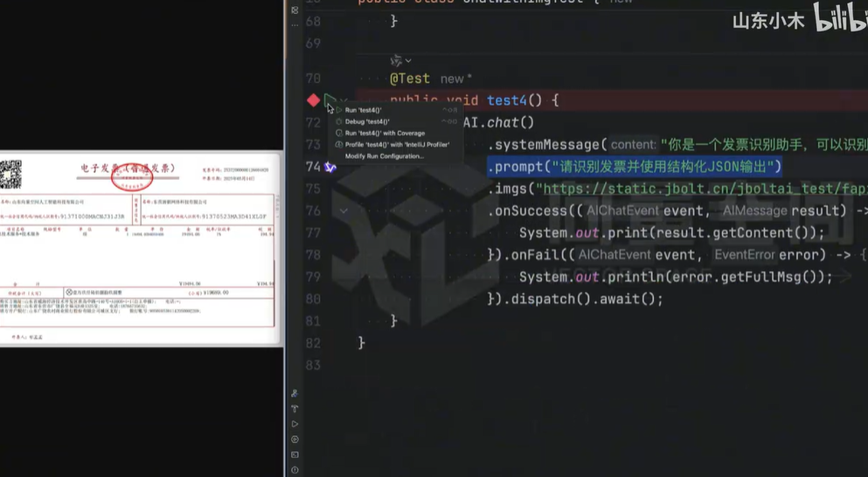Choose Debug 'test4()' menu entry
Viewport: 868px width, 477px height.
point(395,121)
